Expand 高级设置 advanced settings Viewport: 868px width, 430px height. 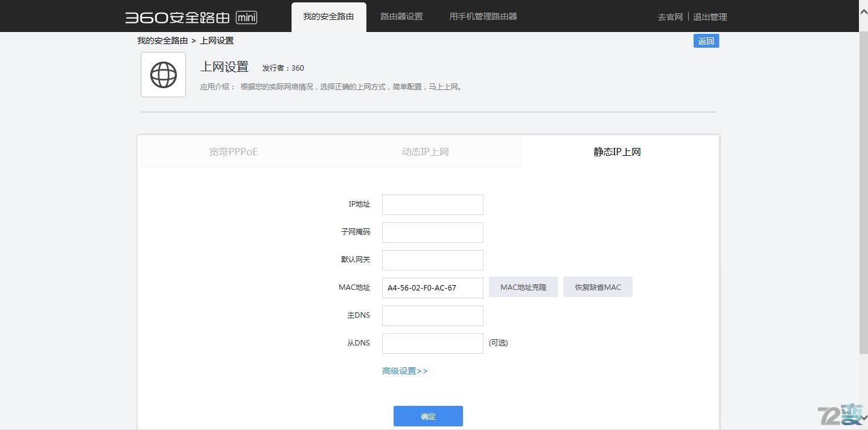click(404, 370)
